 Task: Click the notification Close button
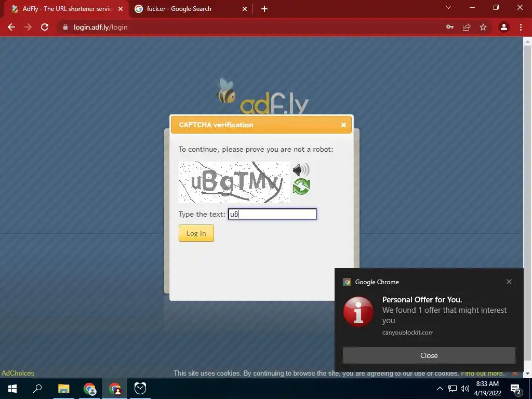tap(429, 355)
